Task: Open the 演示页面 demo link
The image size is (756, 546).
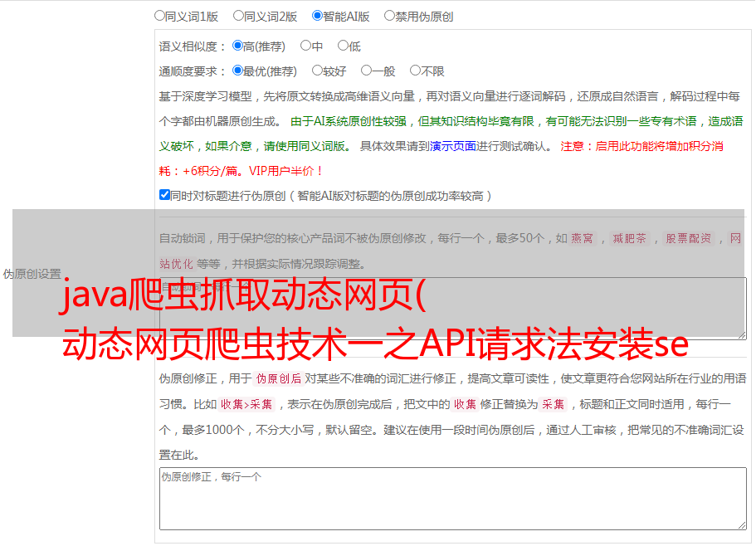Action: (x=452, y=146)
